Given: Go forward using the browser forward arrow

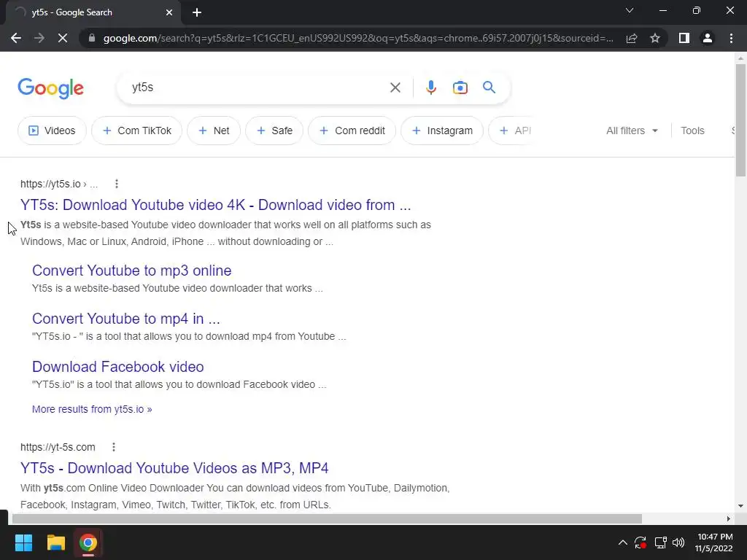Looking at the screenshot, I should click(x=39, y=38).
